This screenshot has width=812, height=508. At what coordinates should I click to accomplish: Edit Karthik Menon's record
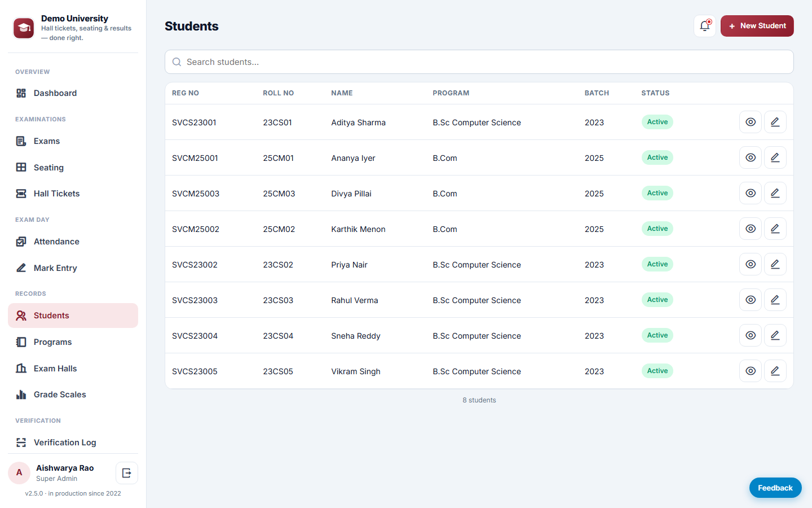[x=775, y=229]
